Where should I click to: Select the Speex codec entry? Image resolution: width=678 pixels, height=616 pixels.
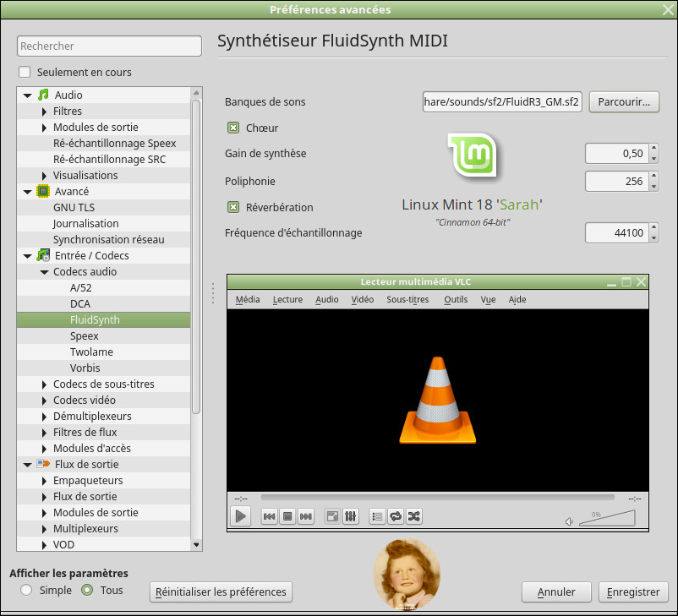[x=84, y=335]
